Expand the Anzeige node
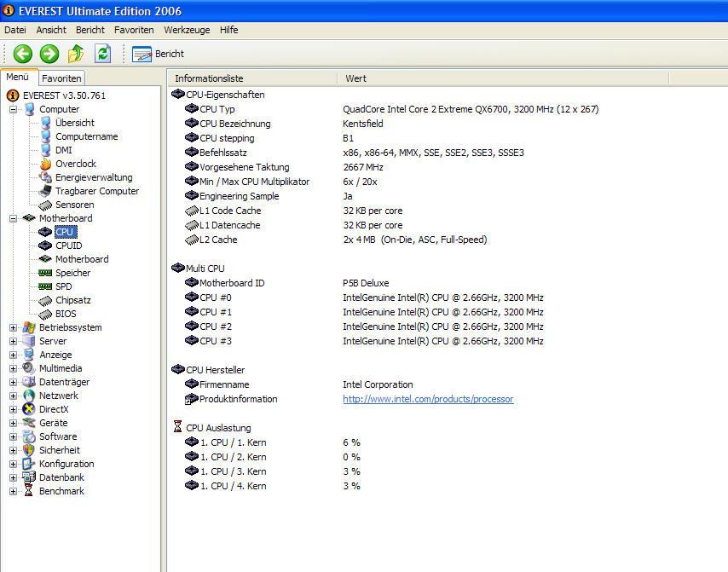This screenshot has height=572, width=728. (13, 355)
